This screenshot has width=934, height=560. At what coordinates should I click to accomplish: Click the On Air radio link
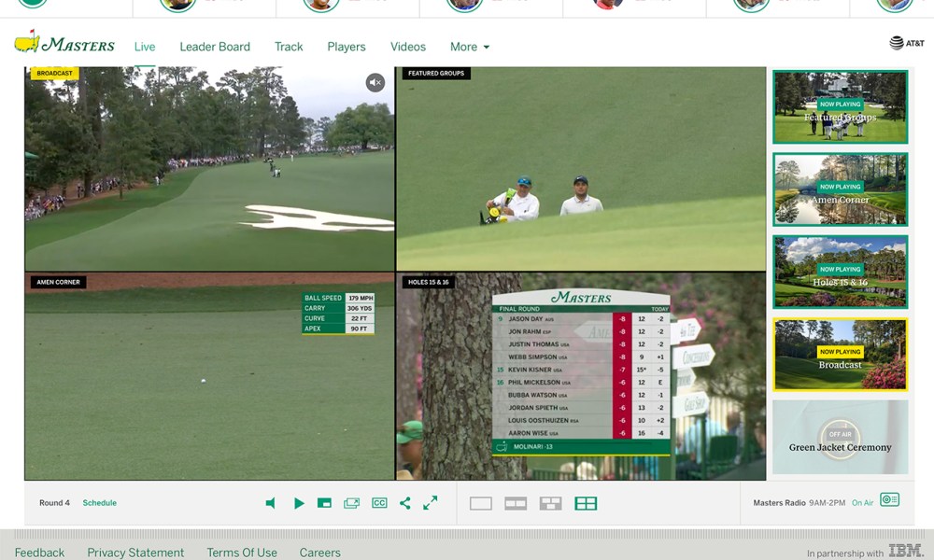coord(862,503)
